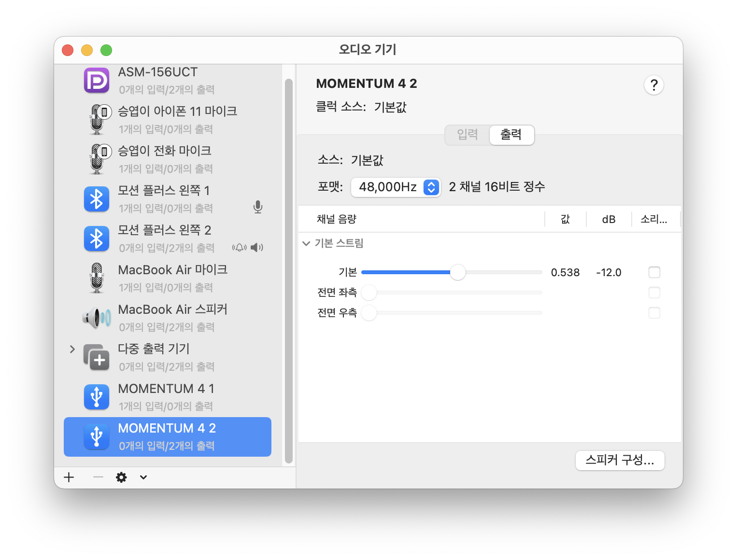Select 승엽이 아이폰 11 마이크 device

point(168,120)
